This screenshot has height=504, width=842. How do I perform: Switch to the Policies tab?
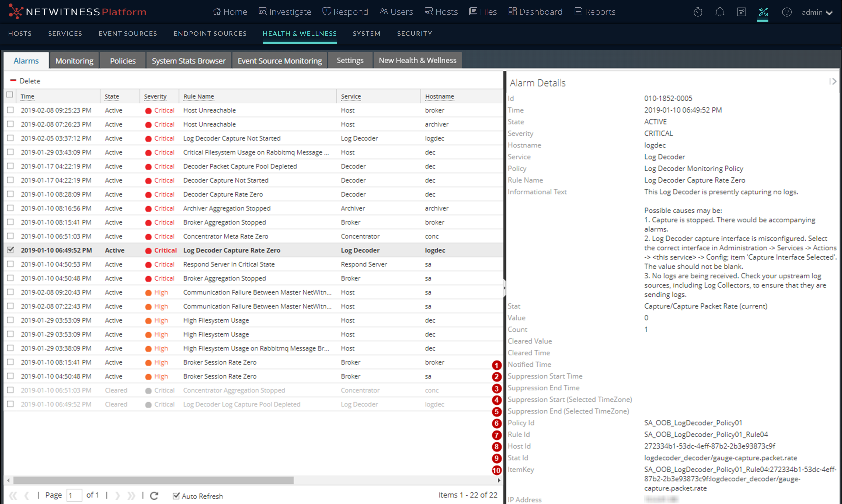pos(123,61)
